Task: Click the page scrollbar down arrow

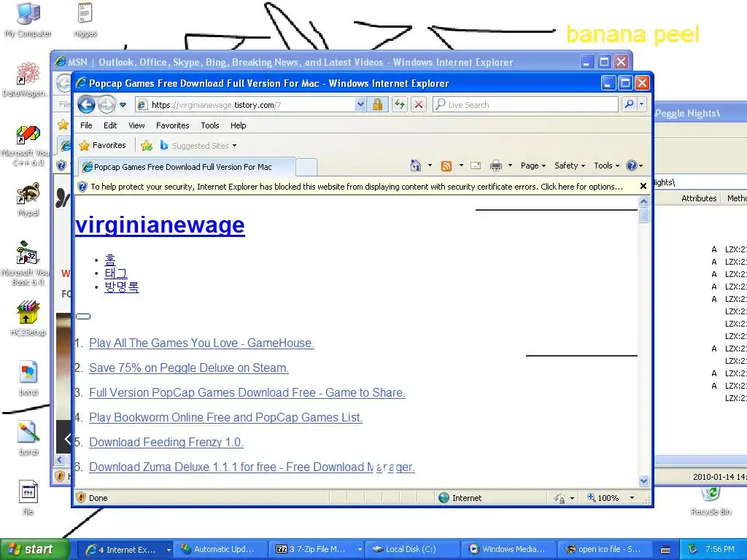Action: [643, 481]
